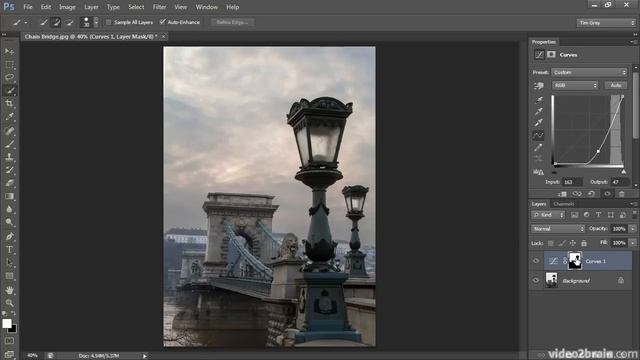Hide the Background layer
Screen dimensions: 640x360
pyautogui.click(x=536, y=280)
